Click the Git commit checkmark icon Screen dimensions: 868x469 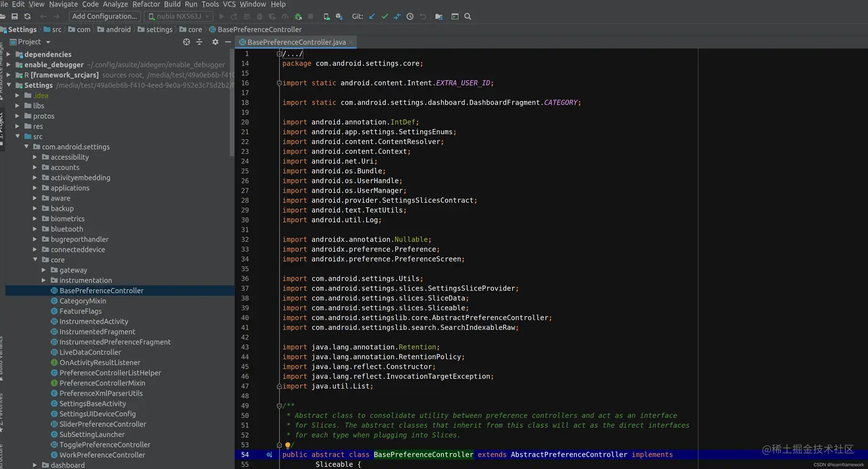tap(385, 17)
